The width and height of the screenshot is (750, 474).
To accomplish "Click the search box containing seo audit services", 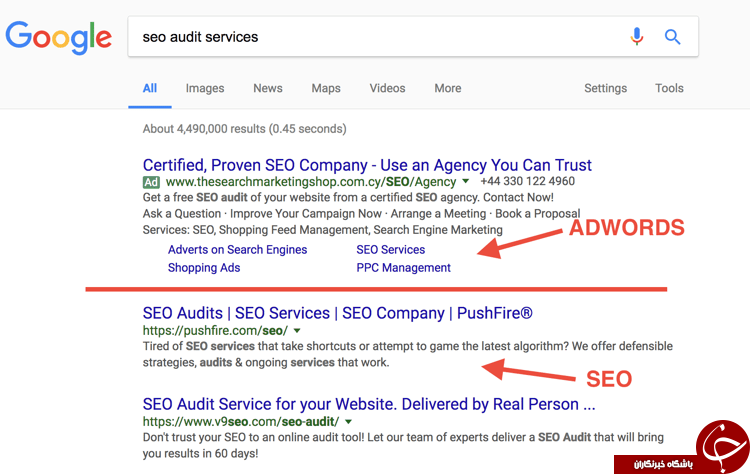I will tap(413, 37).
